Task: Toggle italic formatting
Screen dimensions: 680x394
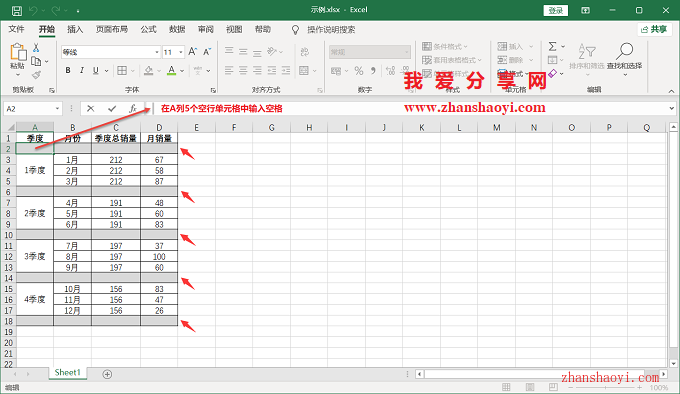Action: point(82,70)
